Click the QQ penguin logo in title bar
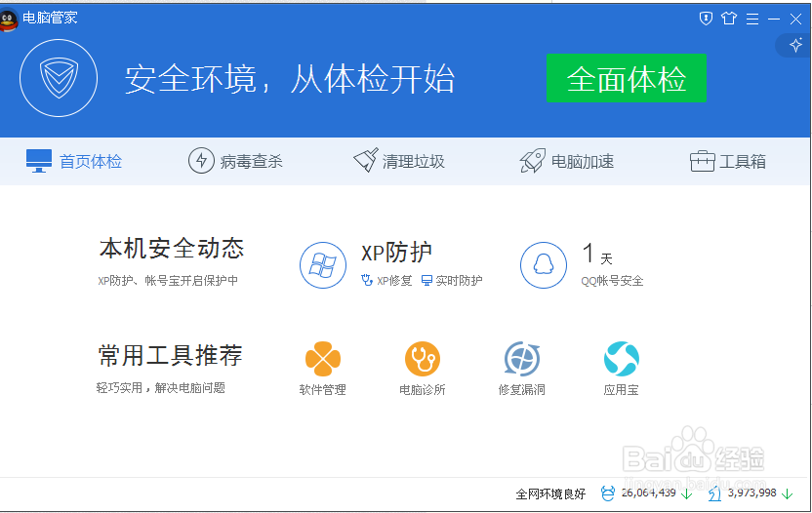 coord(8,20)
